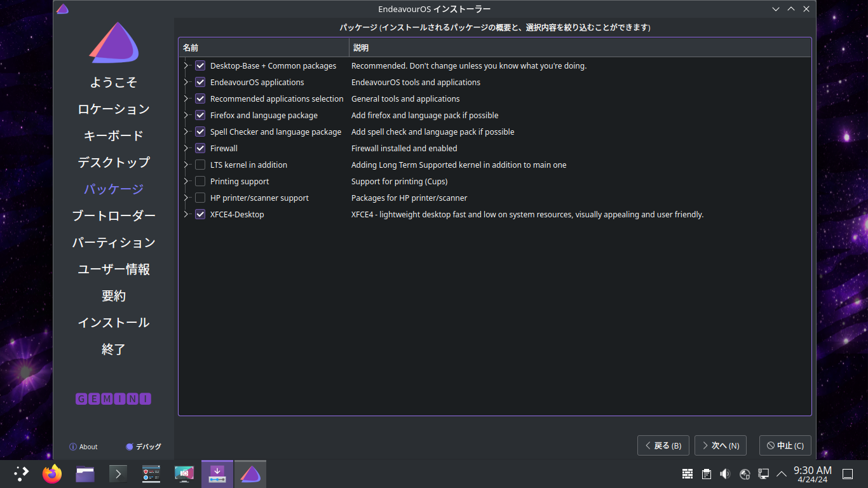
Task: Select the EndeavourOS logo taskbar entry
Action: click(250, 473)
